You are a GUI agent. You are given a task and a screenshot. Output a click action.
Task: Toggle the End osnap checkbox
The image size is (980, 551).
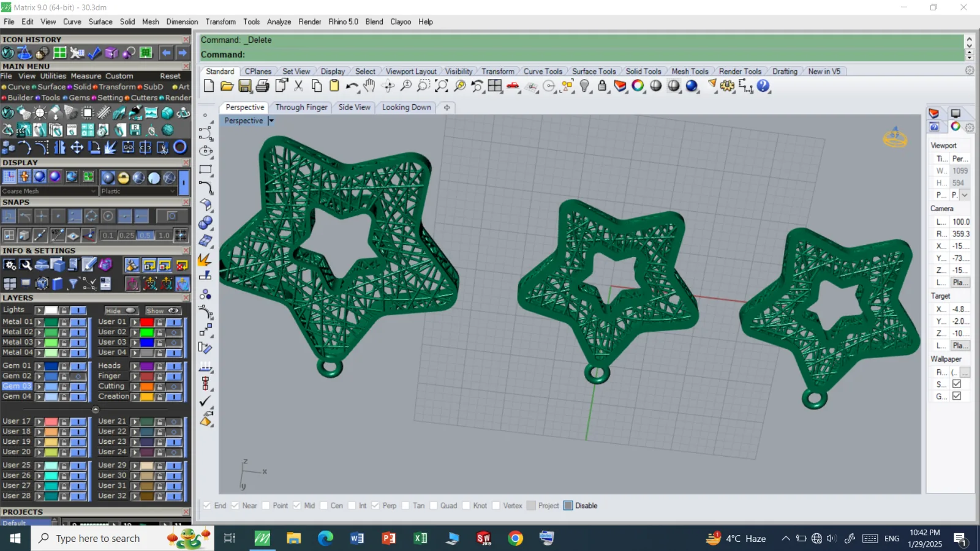[207, 506]
